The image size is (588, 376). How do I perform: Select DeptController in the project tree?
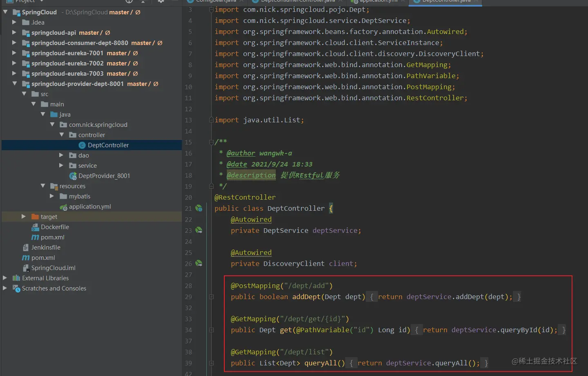pos(108,145)
